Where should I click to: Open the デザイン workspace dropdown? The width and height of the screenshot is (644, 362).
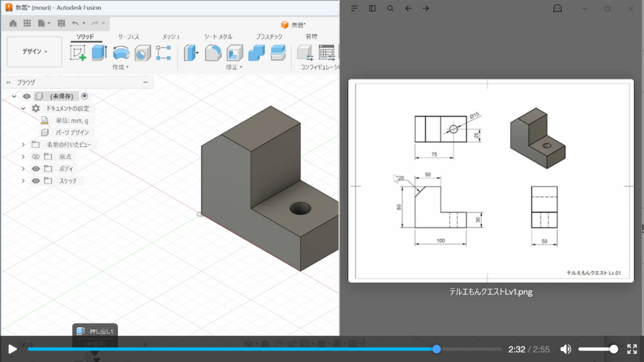click(35, 52)
